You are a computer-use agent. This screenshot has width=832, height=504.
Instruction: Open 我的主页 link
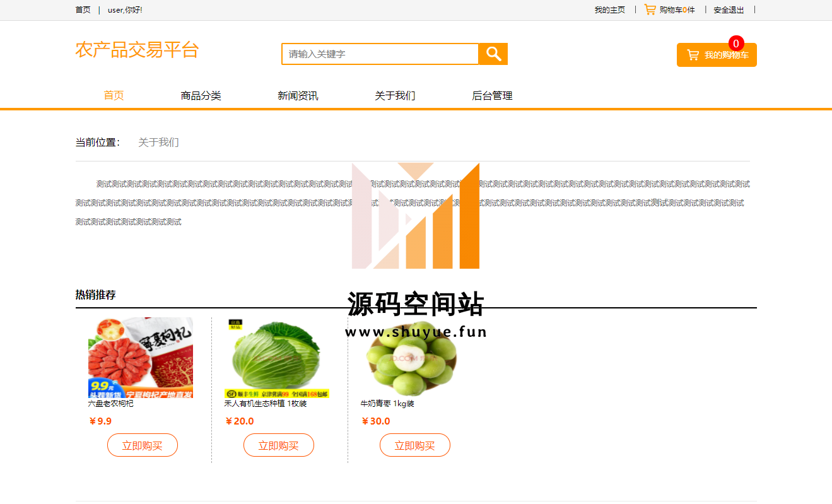click(609, 10)
